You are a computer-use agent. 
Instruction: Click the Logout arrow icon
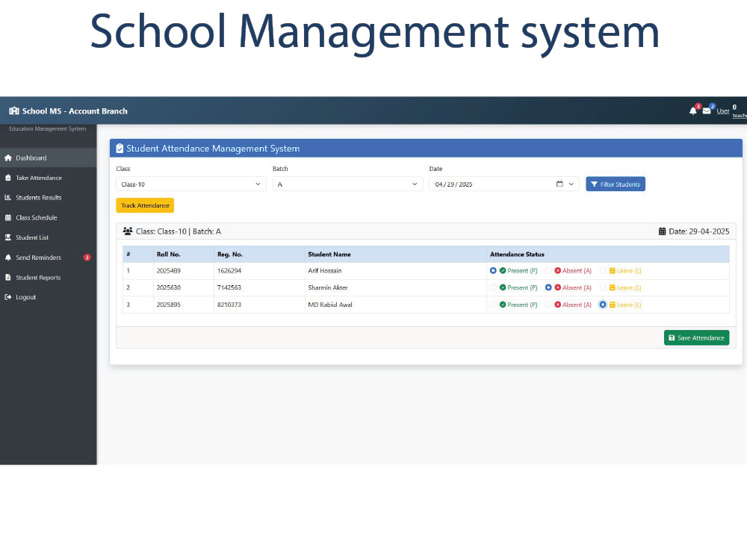coord(8,297)
